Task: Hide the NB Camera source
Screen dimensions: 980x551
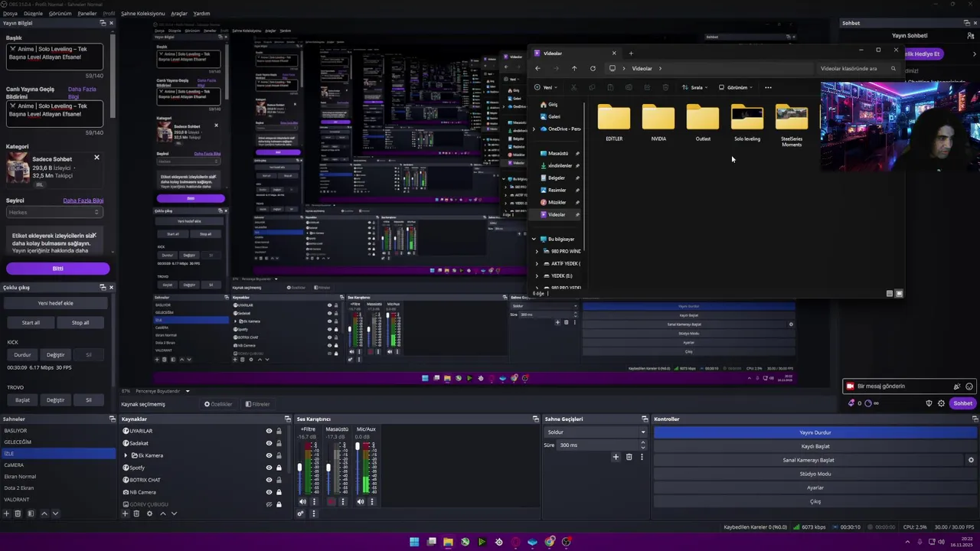Action: 269,492
